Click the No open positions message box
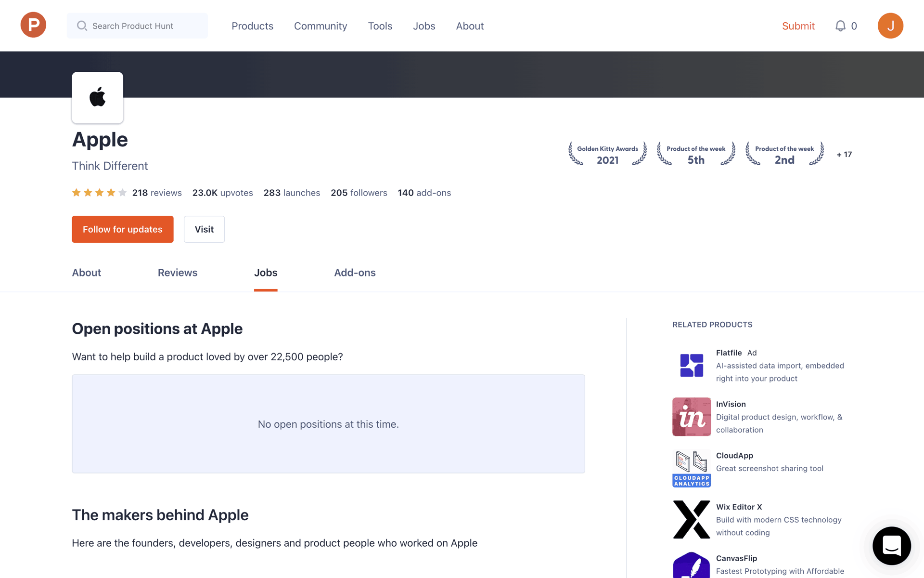 click(x=328, y=424)
